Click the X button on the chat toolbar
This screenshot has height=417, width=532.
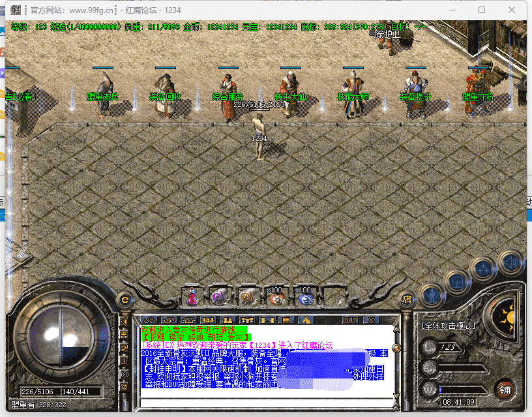pos(371,320)
